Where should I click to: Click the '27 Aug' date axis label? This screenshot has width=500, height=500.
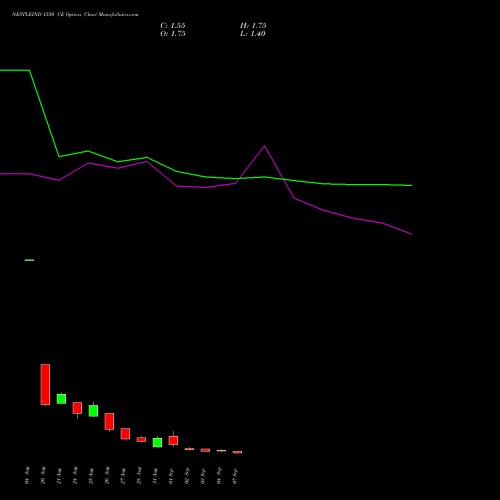tap(123, 475)
